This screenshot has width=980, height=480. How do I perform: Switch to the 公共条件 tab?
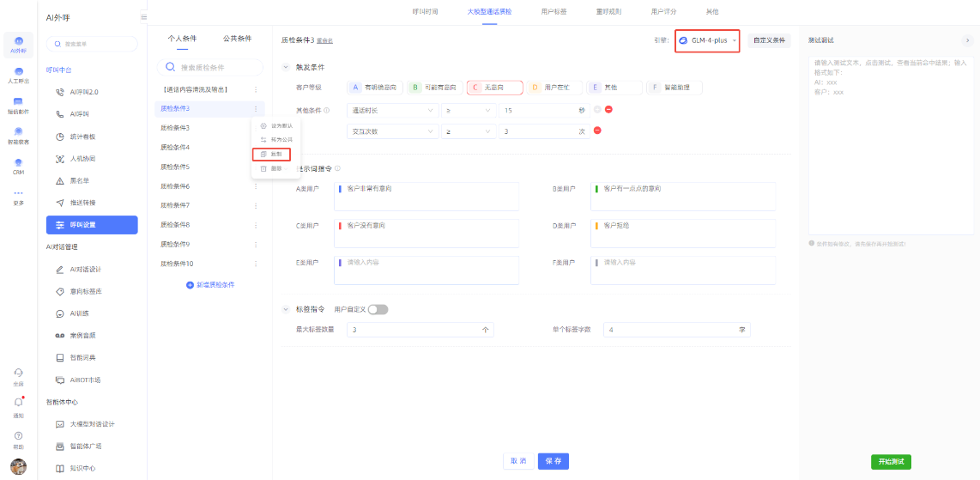237,39
